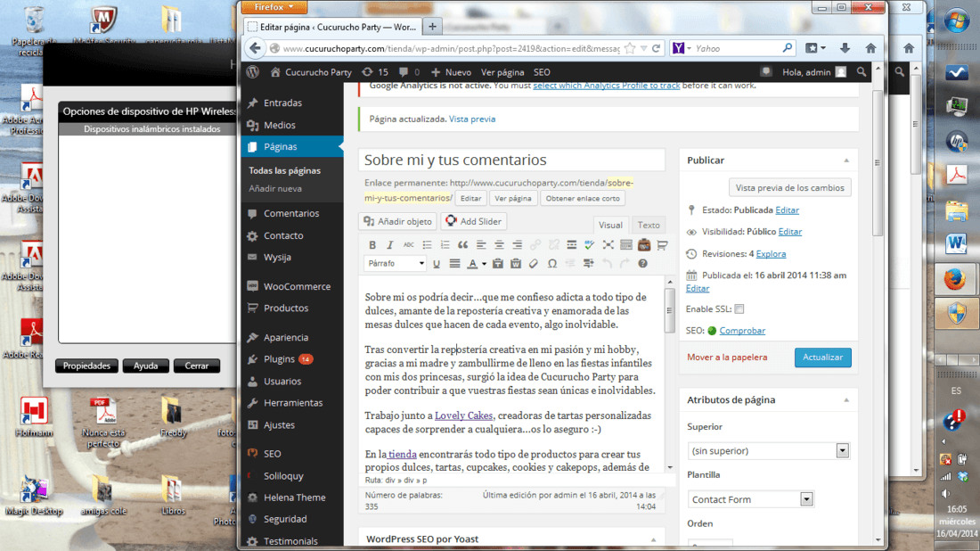Click Mover a la papelera link
The width and height of the screenshot is (980, 551).
click(x=727, y=358)
